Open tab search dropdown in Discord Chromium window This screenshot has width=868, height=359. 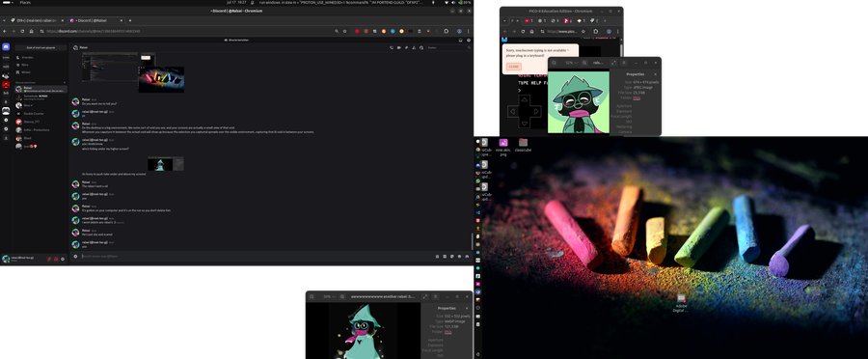pyautogui.click(x=4, y=20)
